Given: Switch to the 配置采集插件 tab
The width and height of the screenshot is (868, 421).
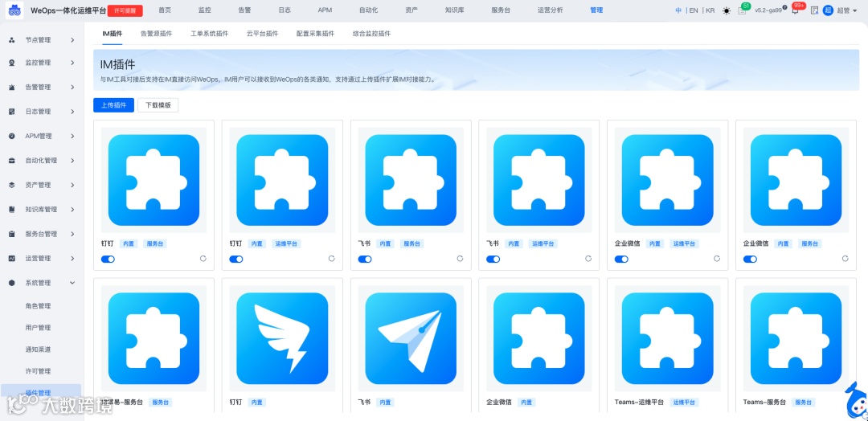Looking at the screenshot, I should (x=316, y=34).
